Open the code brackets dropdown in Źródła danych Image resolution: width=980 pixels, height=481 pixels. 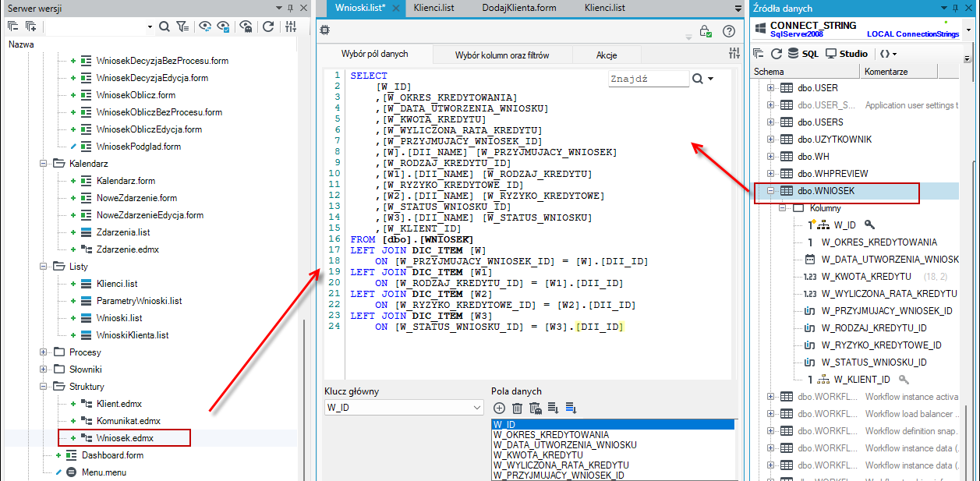[x=887, y=54]
